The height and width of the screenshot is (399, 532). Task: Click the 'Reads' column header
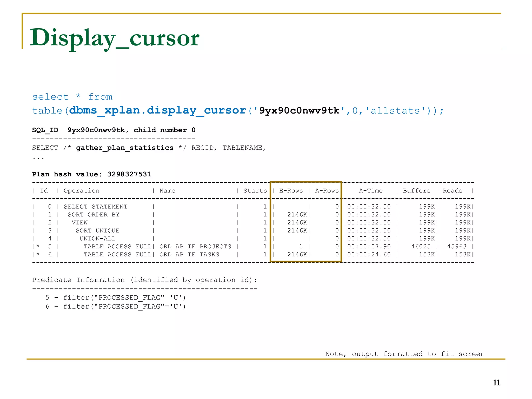[453, 191]
